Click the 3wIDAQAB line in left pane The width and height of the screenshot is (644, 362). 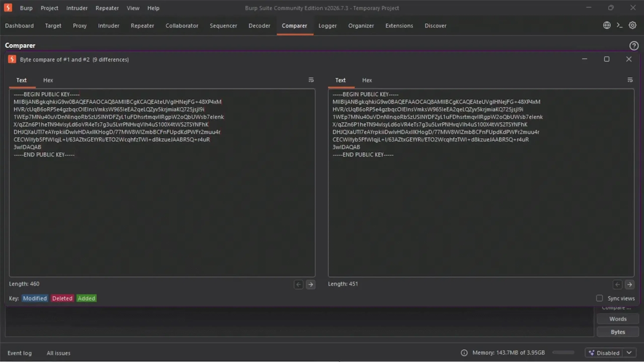click(27, 147)
